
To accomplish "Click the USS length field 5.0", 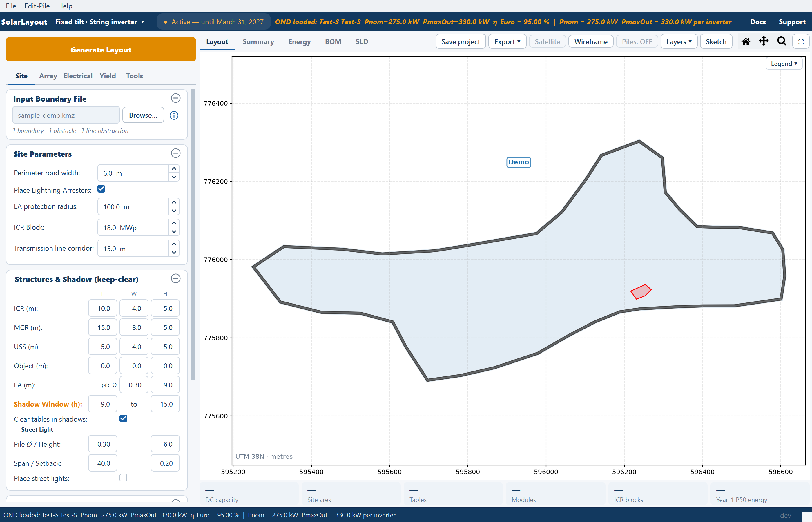I will point(103,347).
